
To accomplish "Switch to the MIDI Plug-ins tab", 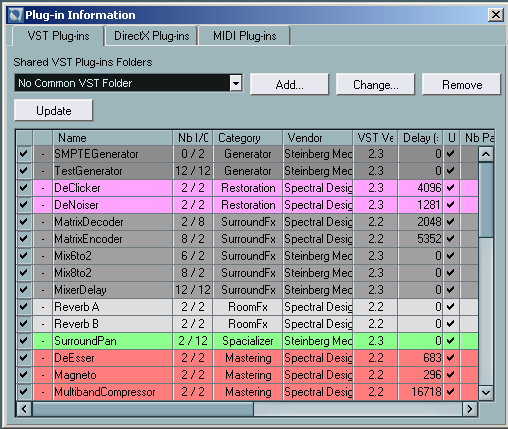I will [245, 36].
